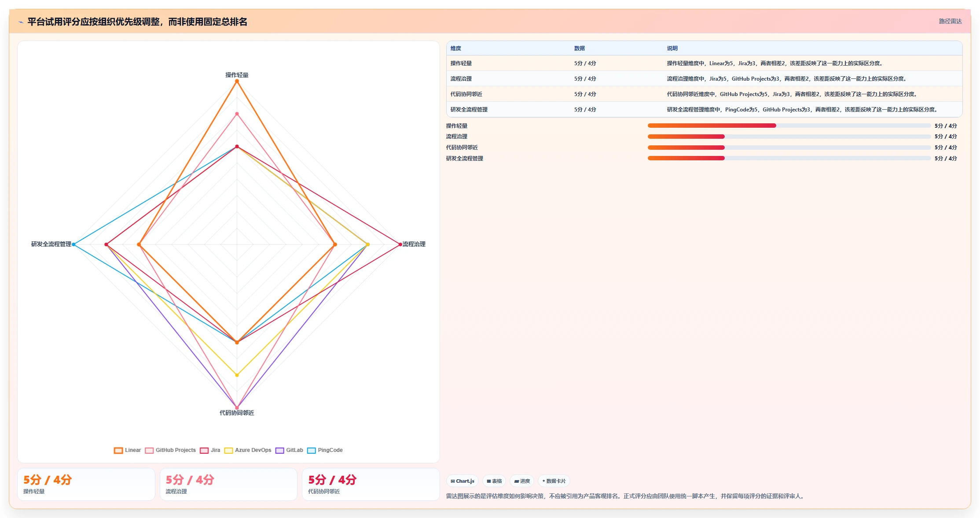Select the 代码协同邻近 progress bar

pos(789,148)
